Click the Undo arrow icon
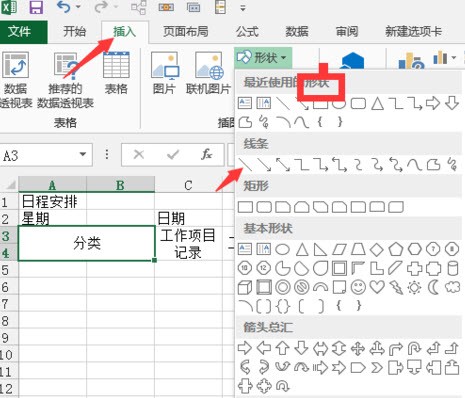 click(63, 7)
